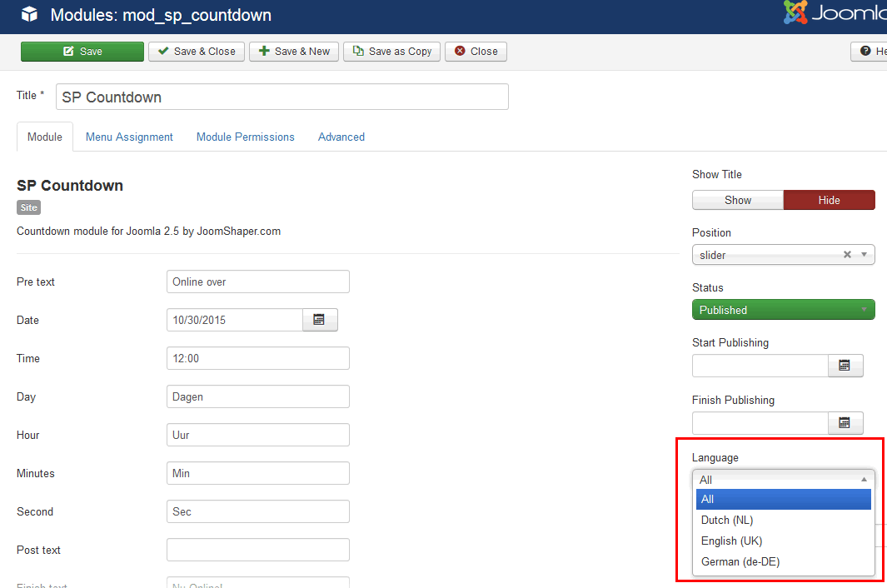Set Show Title to Show
Screen dimensions: 887x588
click(737, 200)
